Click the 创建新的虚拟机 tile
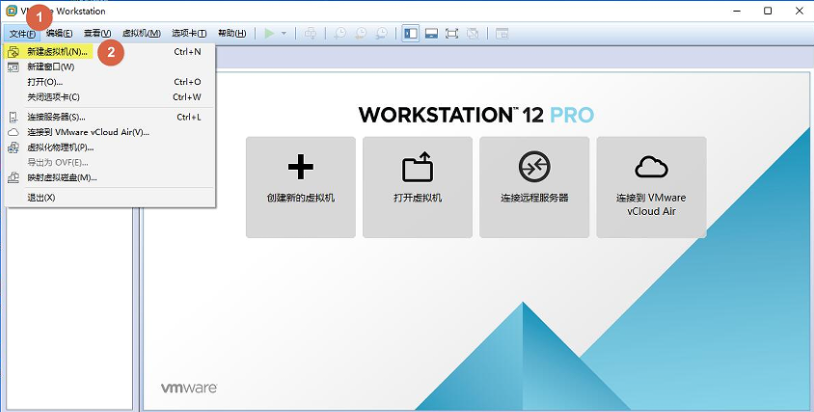 [301, 187]
